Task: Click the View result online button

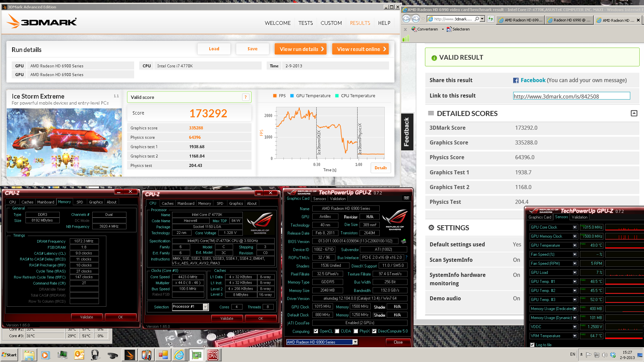Action: point(360,49)
